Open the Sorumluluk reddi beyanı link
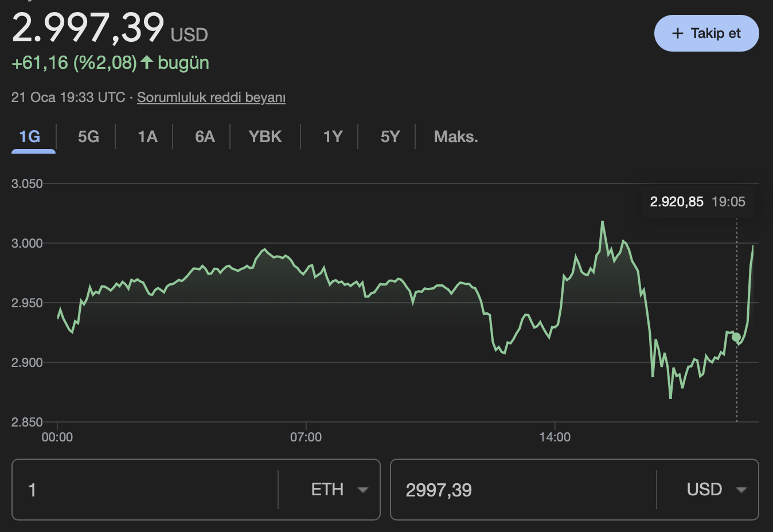Screen dimensions: 773x532 point(211,97)
